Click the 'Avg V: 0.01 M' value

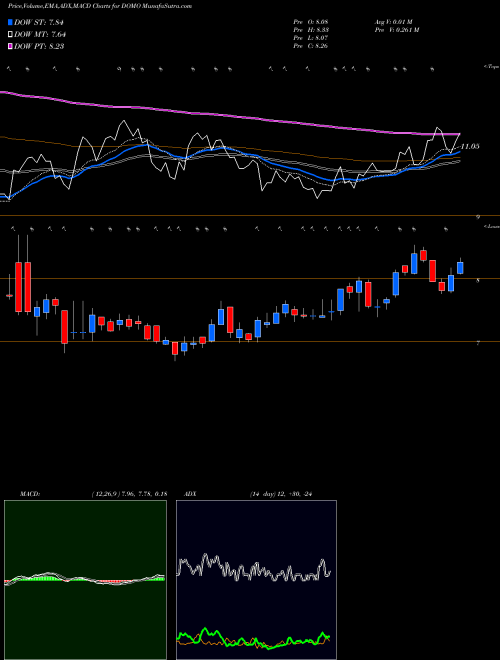(393, 22)
